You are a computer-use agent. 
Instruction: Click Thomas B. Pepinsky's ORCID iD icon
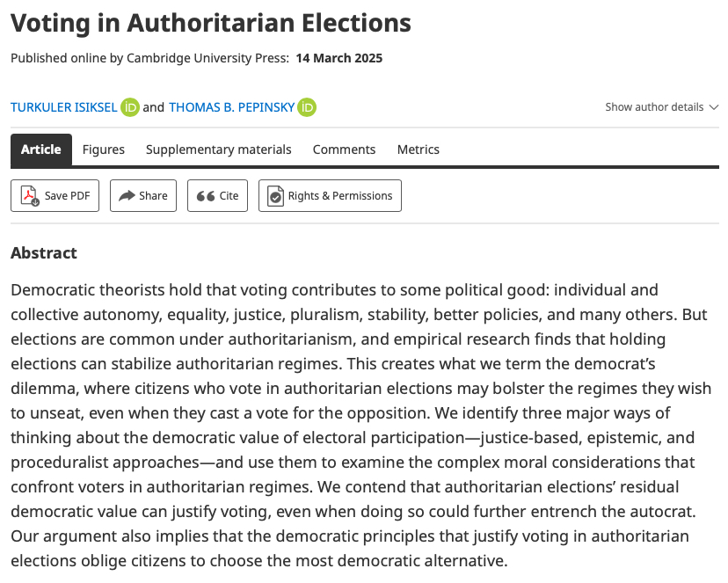point(307,107)
